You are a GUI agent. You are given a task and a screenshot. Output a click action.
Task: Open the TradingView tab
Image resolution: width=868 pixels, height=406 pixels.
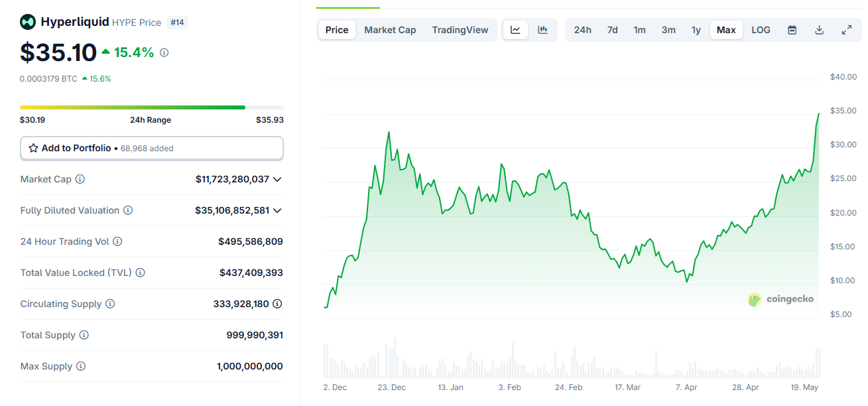click(460, 30)
